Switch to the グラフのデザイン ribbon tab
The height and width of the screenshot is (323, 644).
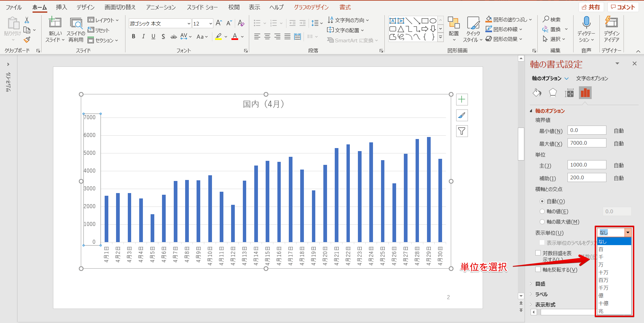tap(311, 7)
